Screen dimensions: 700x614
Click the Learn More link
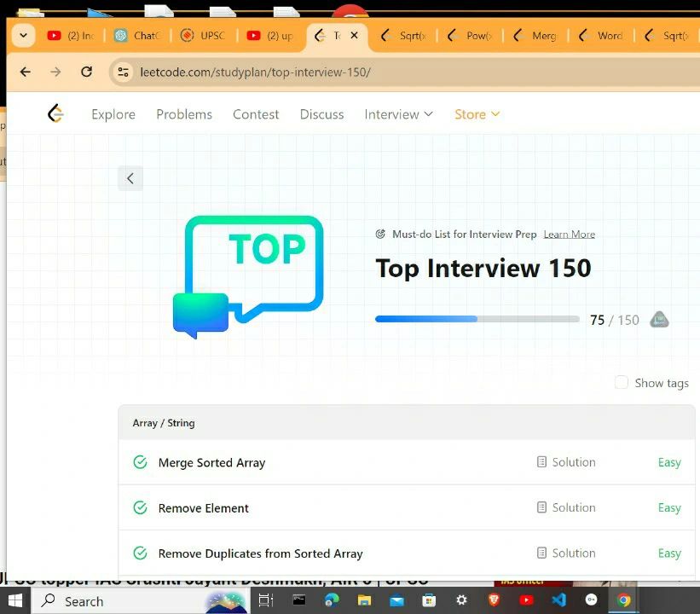[570, 234]
